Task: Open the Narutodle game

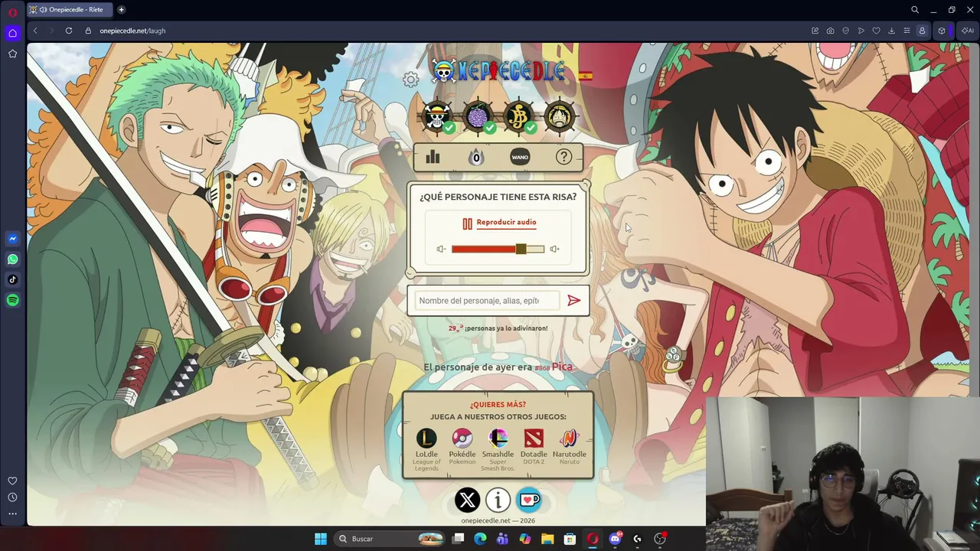Action: (x=570, y=447)
